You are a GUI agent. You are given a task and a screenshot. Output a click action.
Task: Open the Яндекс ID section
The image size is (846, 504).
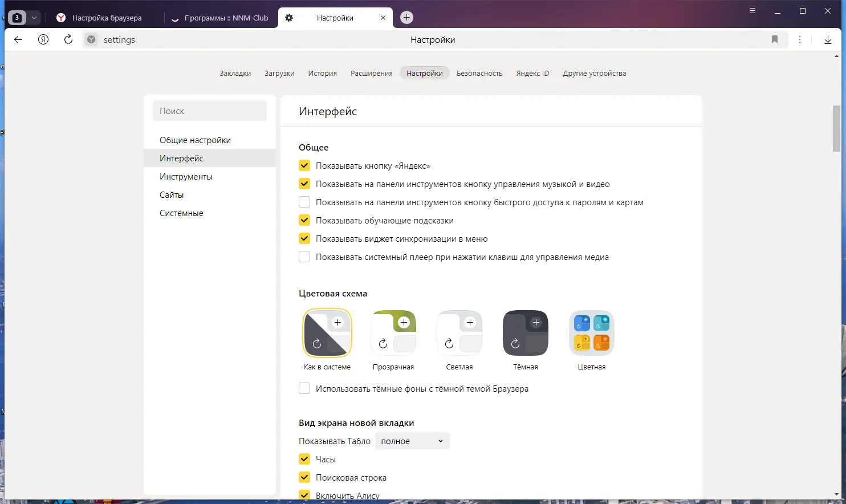(532, 74)
